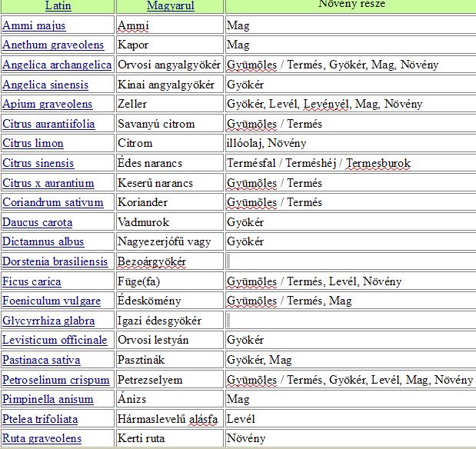Viewport: 476px width, 449px height.
Task: Open Citrus sinensis link
Action: click(38, 163)
